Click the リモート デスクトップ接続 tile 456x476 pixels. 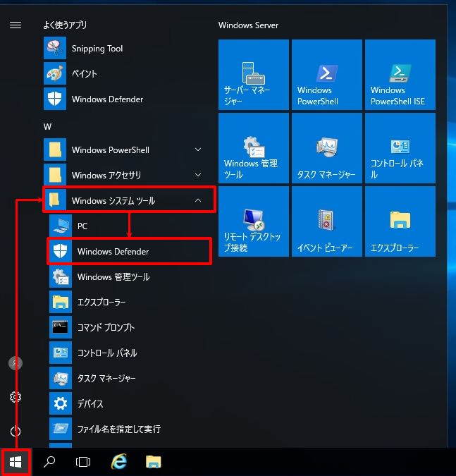(253, 221)
